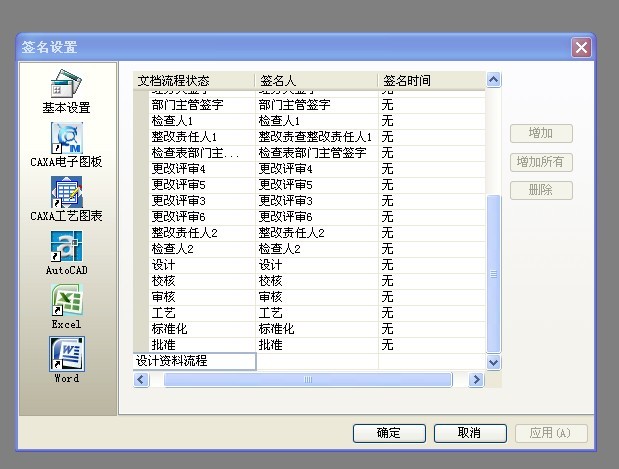Click the 取消 button

pyautogui.click(x=470, y=433)
